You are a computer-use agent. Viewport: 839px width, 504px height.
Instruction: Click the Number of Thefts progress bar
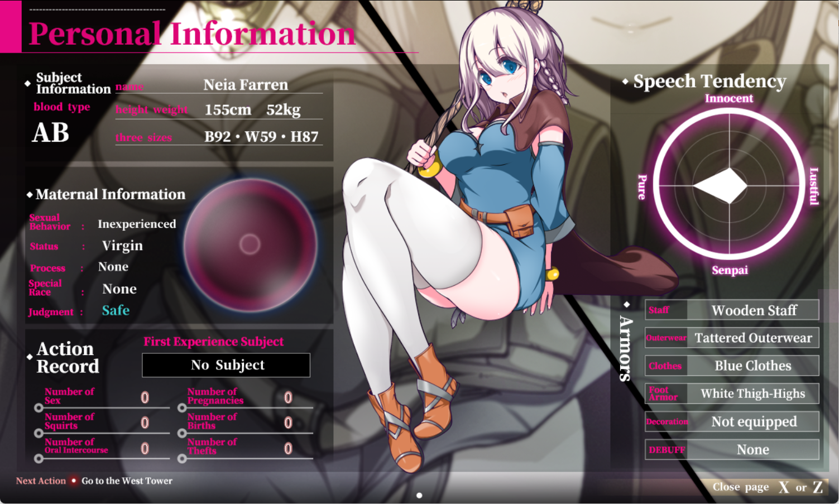pyautogui.click(x=246, y=458)
